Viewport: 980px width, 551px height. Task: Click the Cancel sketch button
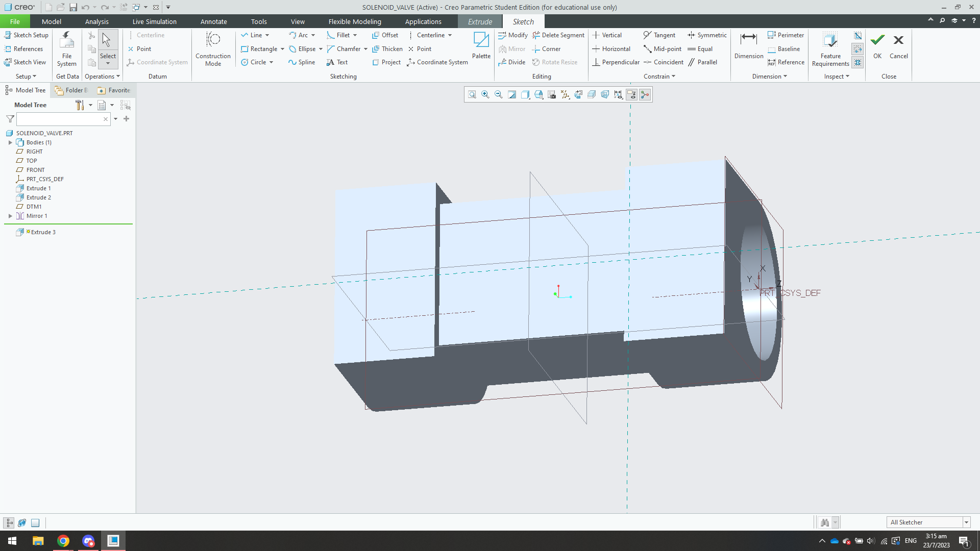point(898,45)
